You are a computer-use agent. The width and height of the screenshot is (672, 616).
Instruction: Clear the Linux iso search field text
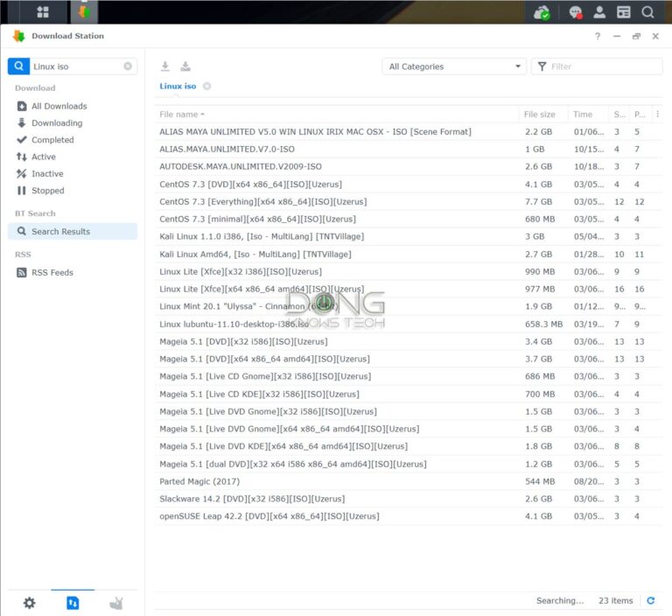pos(128,66)
